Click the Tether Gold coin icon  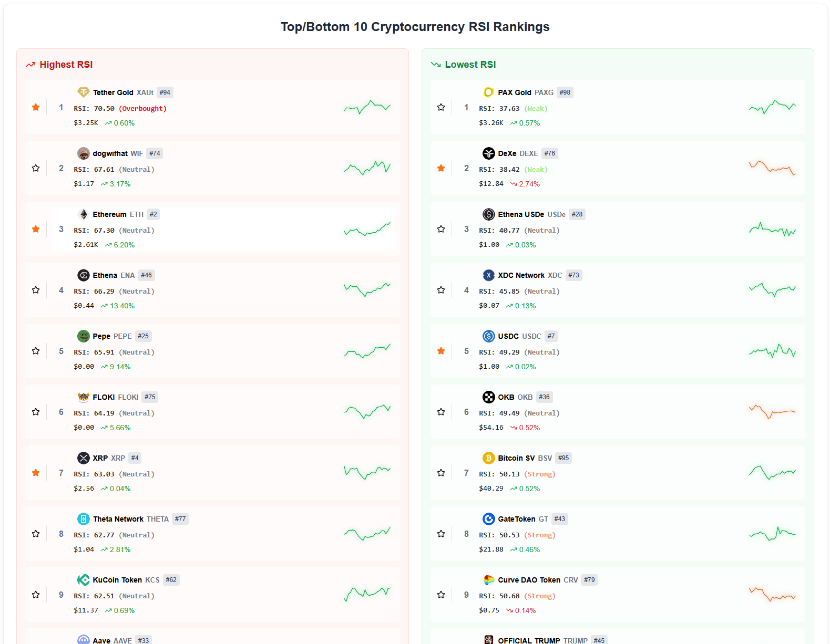[x=83, y=92]
